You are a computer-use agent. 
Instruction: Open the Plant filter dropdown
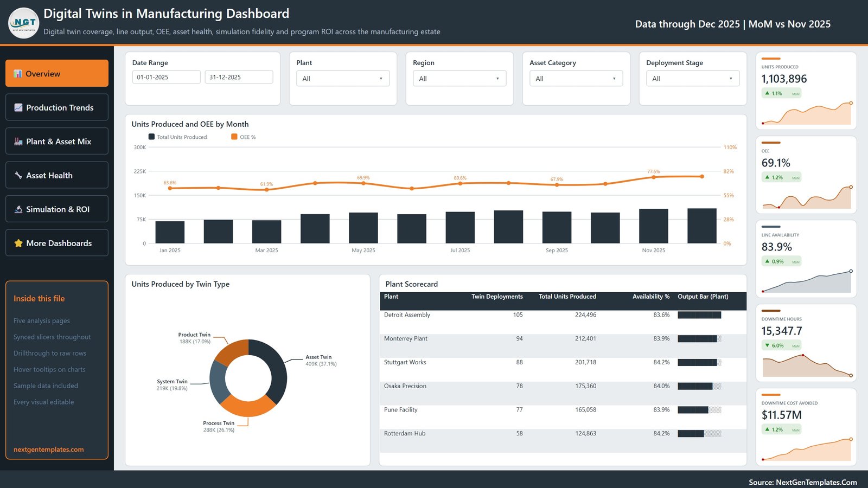point(343,79)
